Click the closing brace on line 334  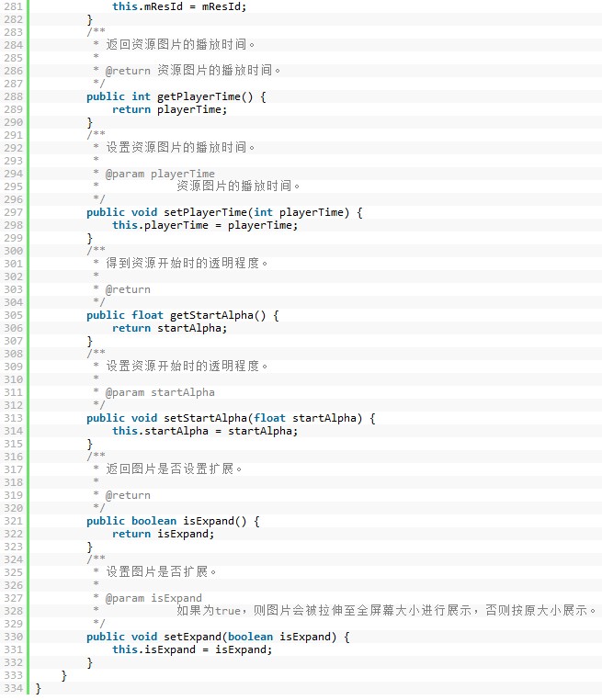click(38, 688)
